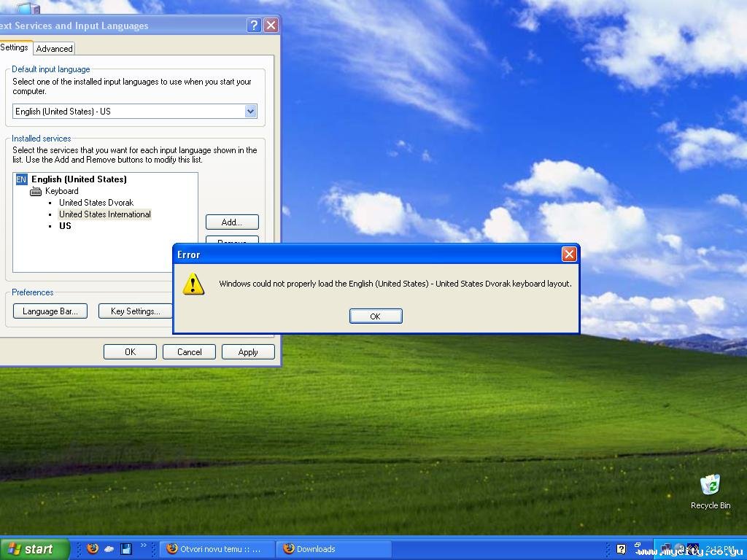Select the Settings tab
This screenshot has height=560, width=747.
click(15, 47)
